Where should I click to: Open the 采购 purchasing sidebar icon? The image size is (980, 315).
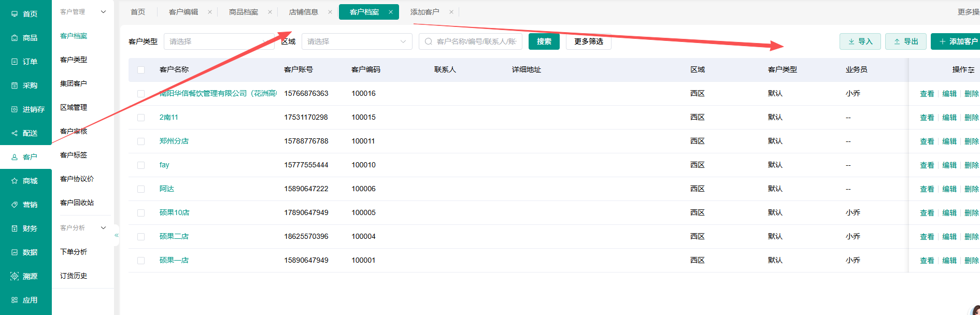click(15, 85)
